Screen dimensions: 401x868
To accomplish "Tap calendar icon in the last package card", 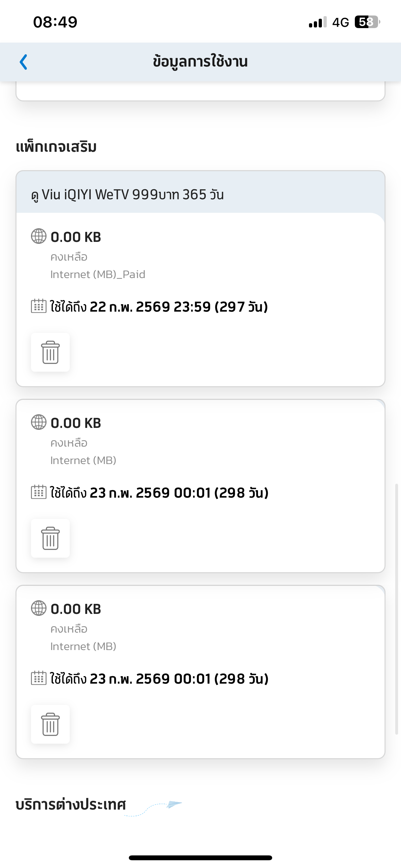I will pos(39,678).
